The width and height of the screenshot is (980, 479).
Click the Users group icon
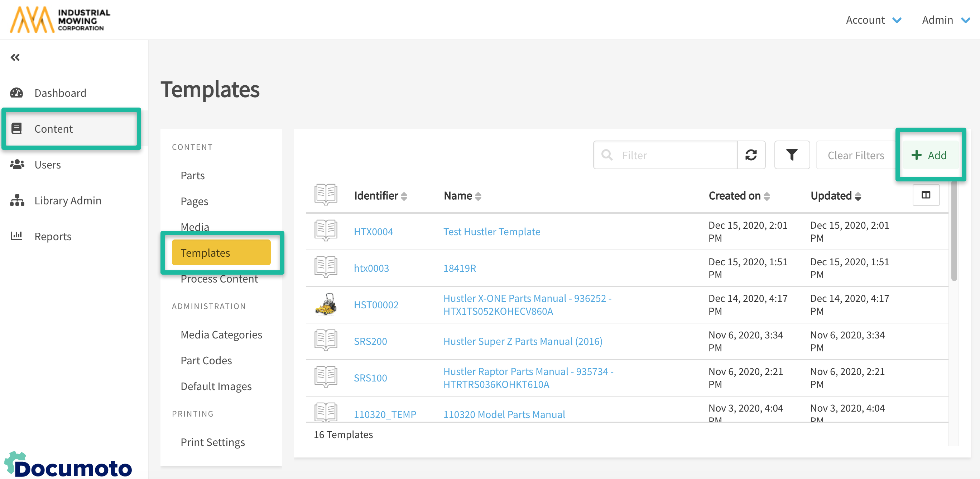[17, 165]
